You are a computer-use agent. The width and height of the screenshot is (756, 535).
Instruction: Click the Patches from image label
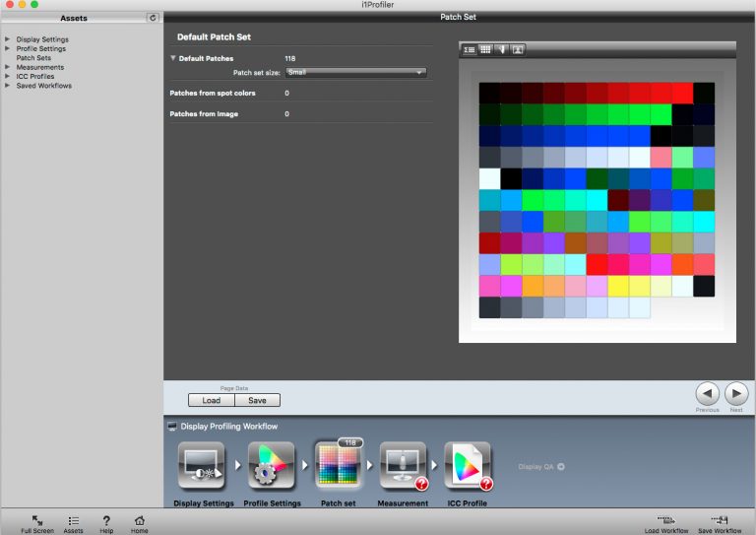point(204,114)
